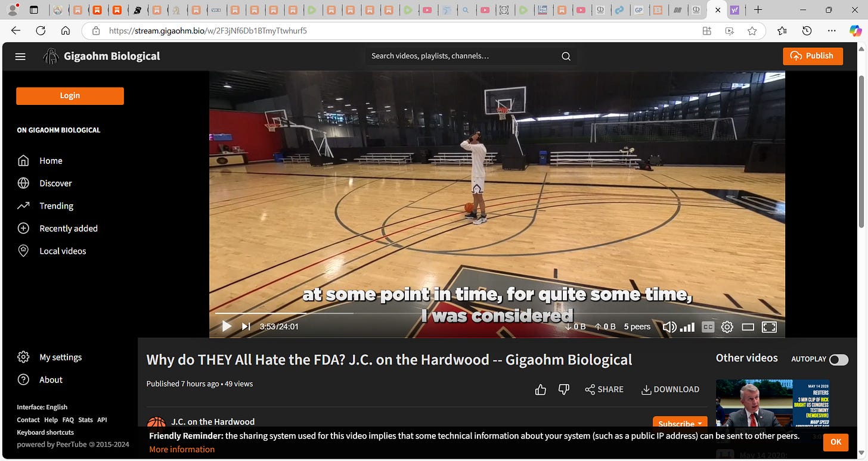Open the Copilot sidebar icon

[855, 31]
